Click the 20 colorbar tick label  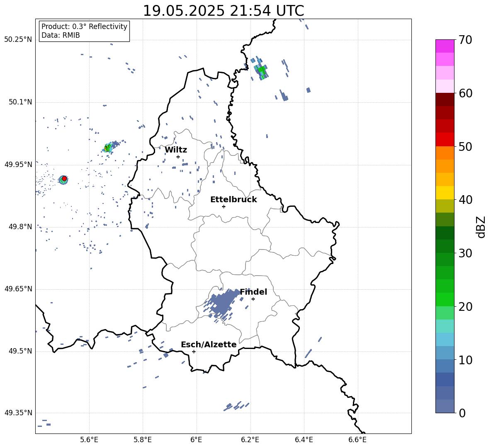click(x=465, y=307)
